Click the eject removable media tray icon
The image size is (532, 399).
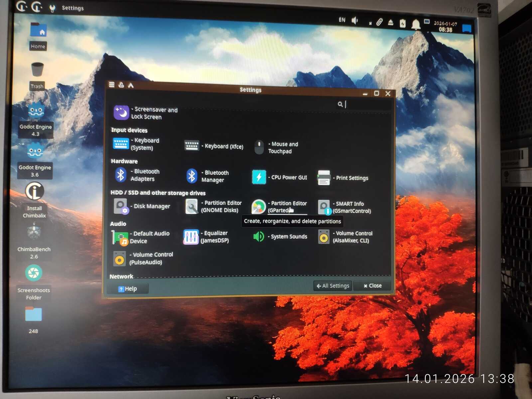click(x=391, y=23)
